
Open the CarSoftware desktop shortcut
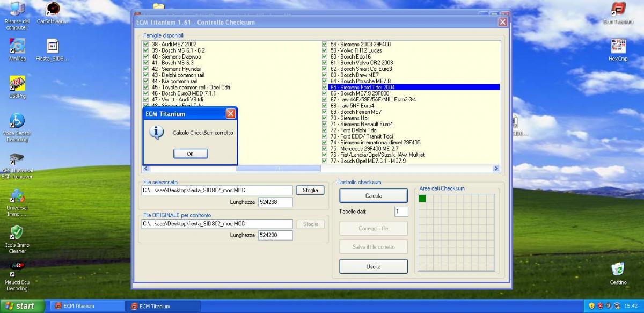52,13
